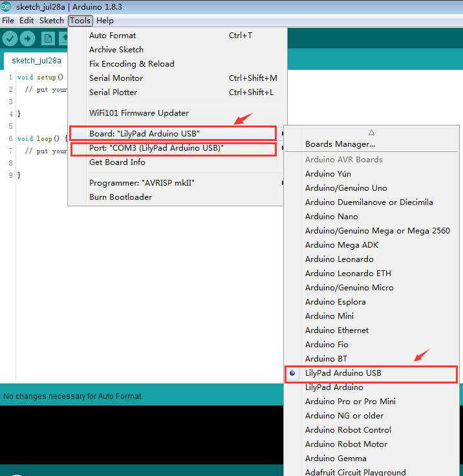Open the Sketch menu

pos(52,21)
